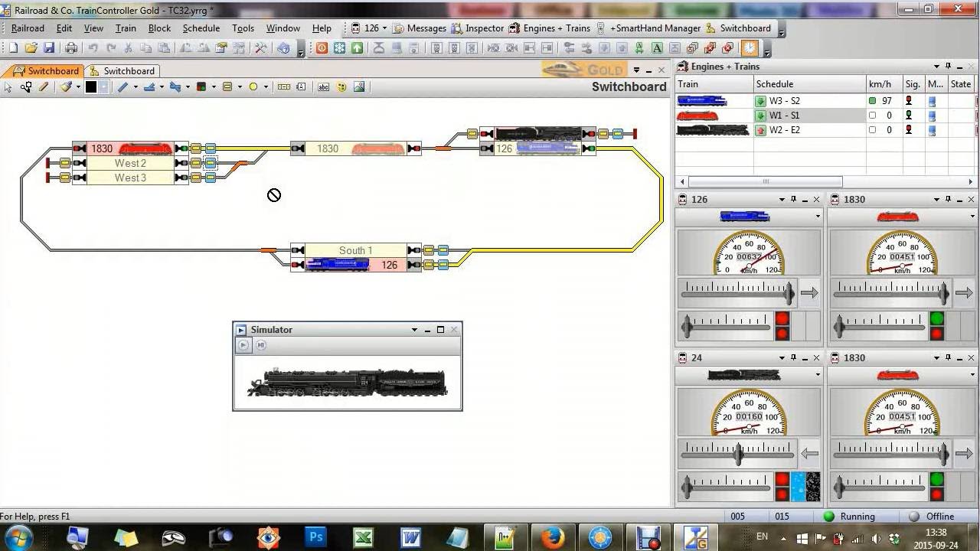Open the Inspector window

pyautogui.click(x=478, y=28)
